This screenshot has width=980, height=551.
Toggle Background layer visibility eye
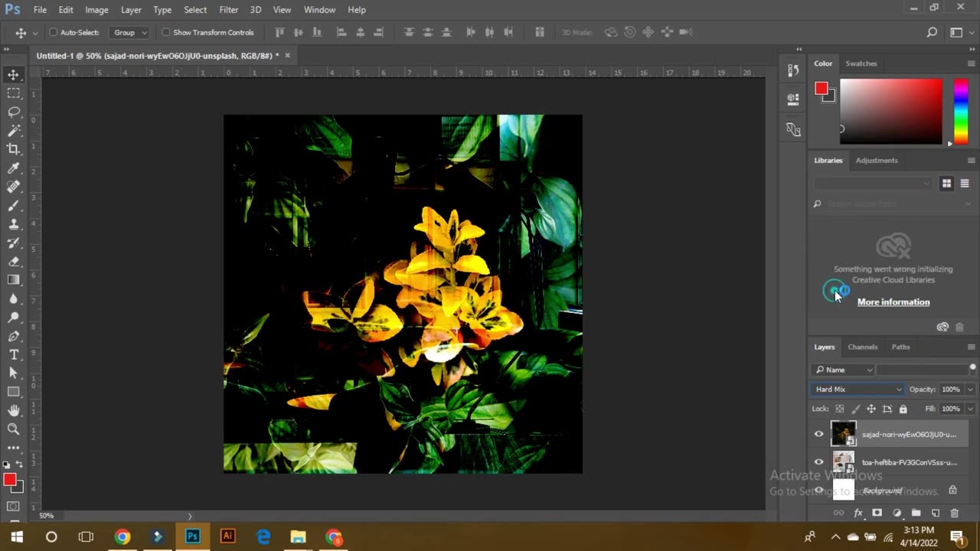pyautogui.click(x=818, y=491)
